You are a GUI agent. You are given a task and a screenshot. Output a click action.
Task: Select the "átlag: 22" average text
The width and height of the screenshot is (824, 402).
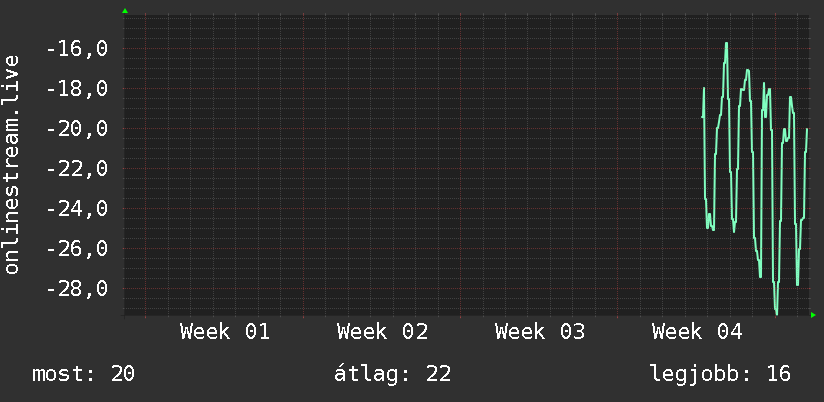pyautogui.click(x=392, y=374)
